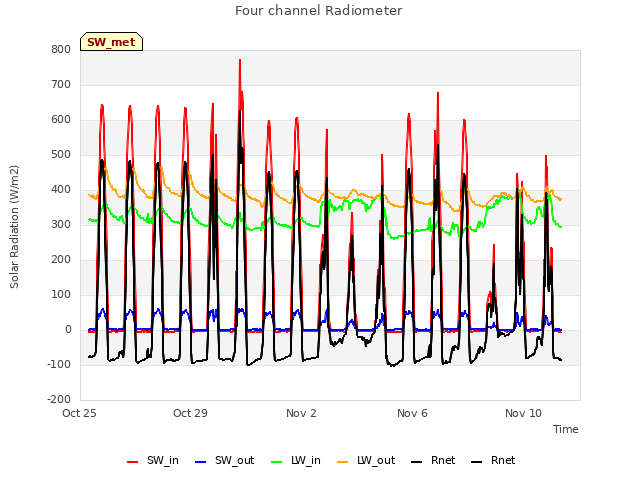The height and width of the screenshot is (480, 640).
Task: Click orange LW_out legend color marker
Action: point(342,462)
